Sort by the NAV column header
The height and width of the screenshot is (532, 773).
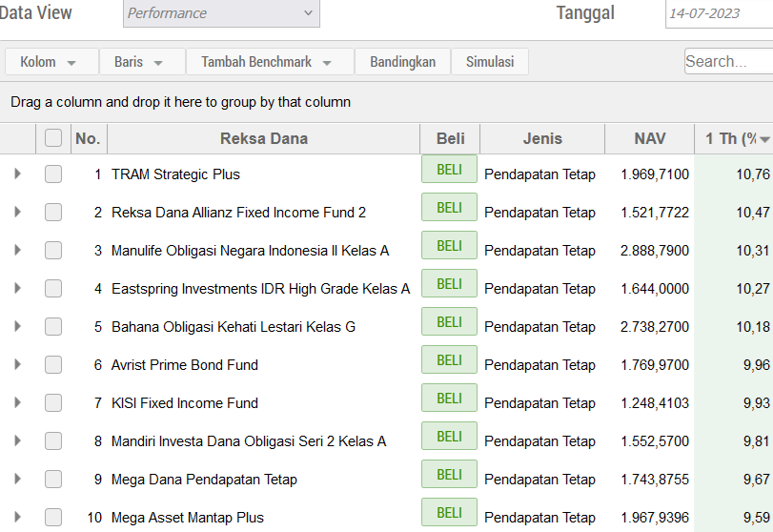650,138
